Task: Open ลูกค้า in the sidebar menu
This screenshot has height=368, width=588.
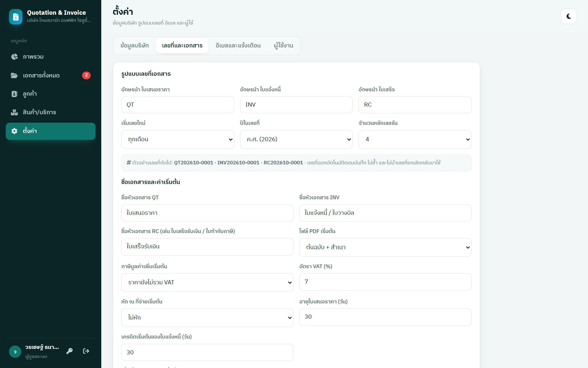Action: 51,94
